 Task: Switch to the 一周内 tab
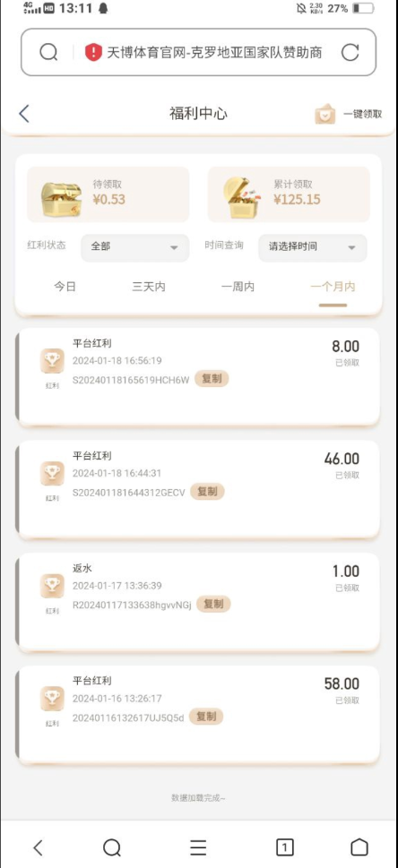pos(238,287)
